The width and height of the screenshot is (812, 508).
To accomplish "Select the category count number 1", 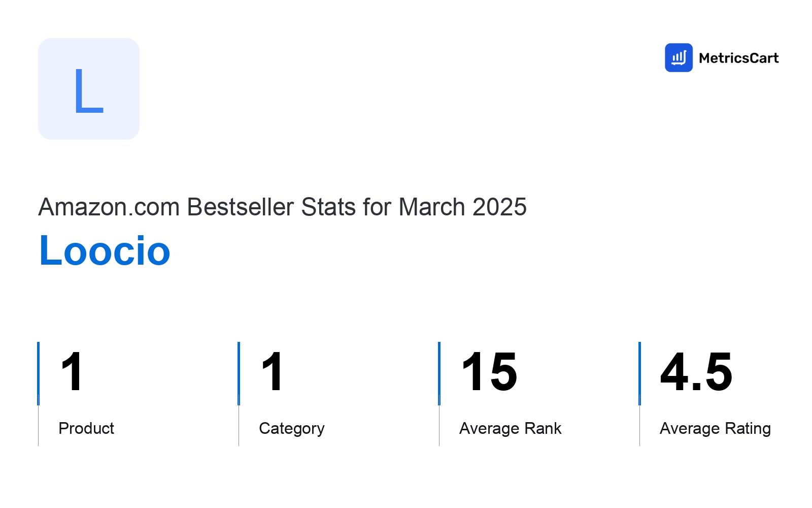I will (x=272, y=372).
